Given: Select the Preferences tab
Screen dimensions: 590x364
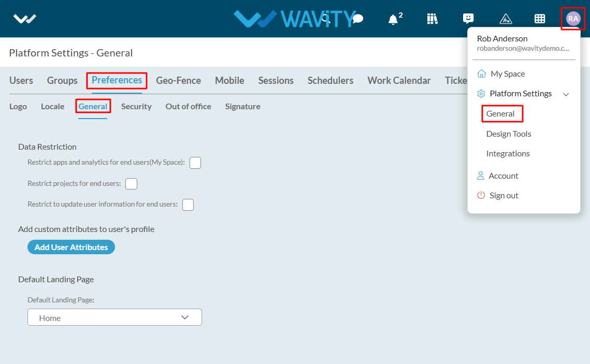Looking at the screenshot, I should pyautogui.click(x=117, y=80).
